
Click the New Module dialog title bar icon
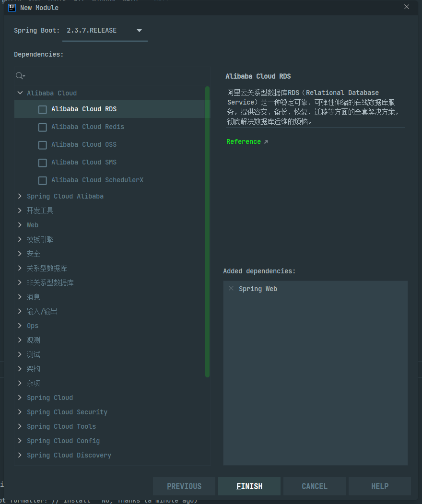(12, 8)
